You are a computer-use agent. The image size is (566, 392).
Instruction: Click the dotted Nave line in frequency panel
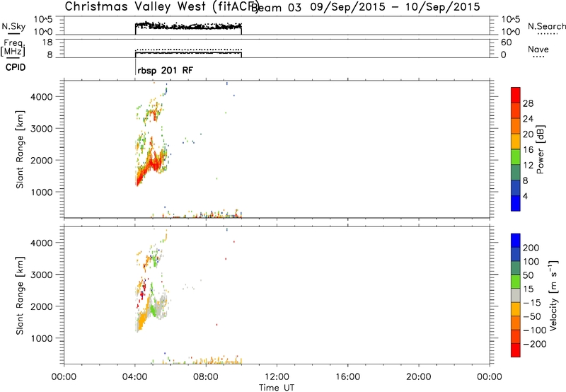(x=188, y=49)
